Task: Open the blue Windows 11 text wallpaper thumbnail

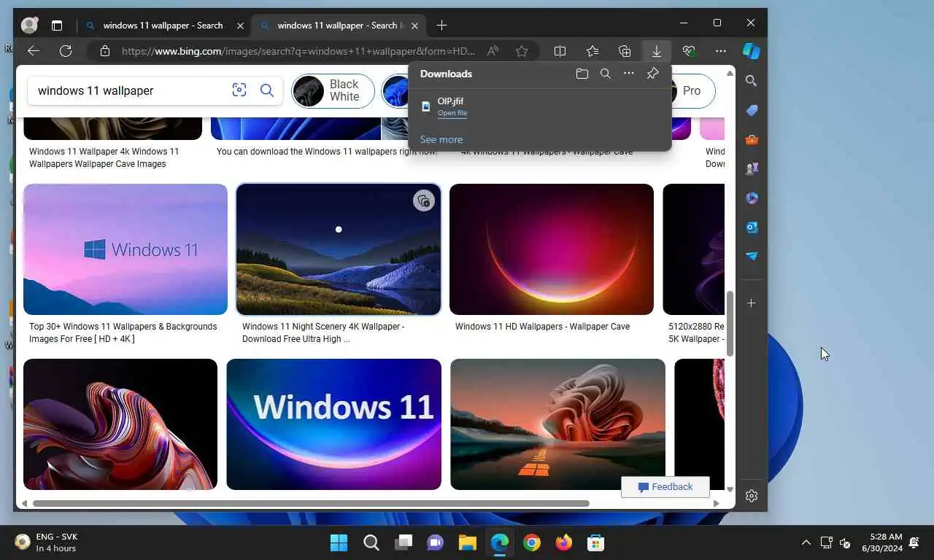Action: coord(333,424)
